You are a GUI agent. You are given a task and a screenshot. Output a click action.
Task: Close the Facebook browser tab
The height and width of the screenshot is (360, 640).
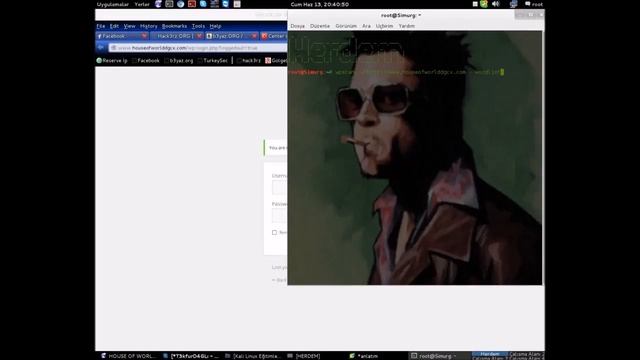point(144,36)
